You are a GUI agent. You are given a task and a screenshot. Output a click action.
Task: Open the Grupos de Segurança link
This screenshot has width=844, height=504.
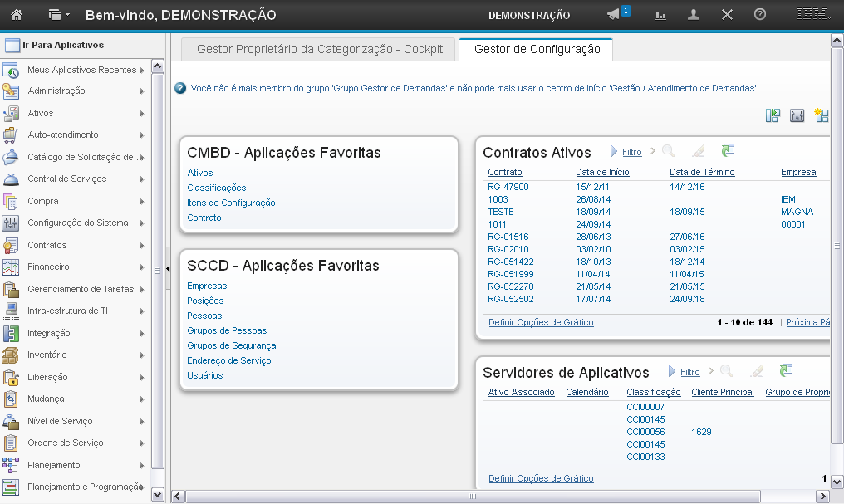coord(231,345)
